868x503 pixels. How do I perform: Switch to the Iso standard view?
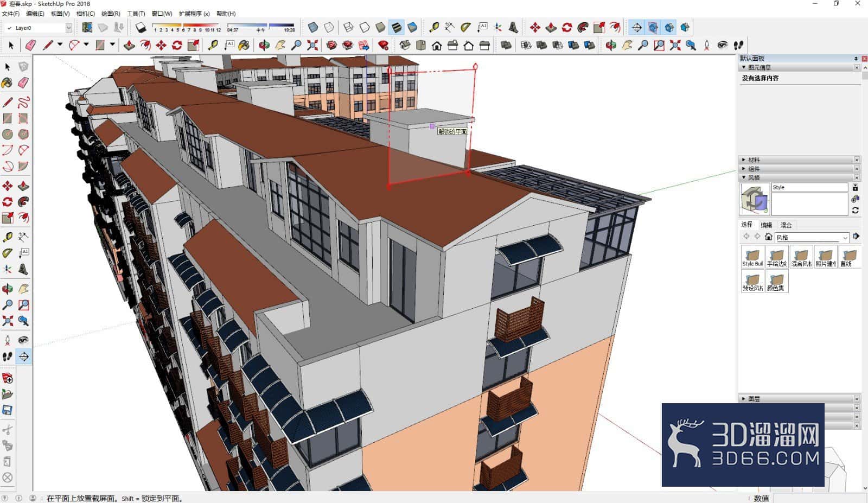click(x=405, y=45)
